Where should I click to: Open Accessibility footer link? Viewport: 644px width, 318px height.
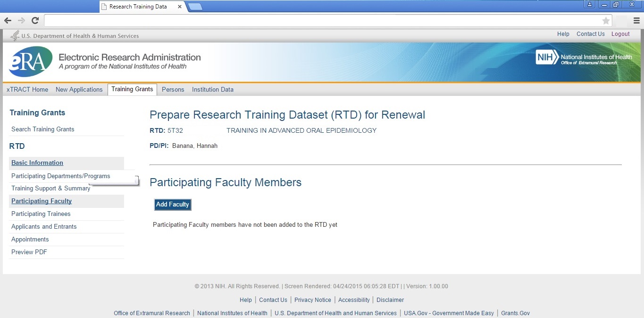(354, 300)
